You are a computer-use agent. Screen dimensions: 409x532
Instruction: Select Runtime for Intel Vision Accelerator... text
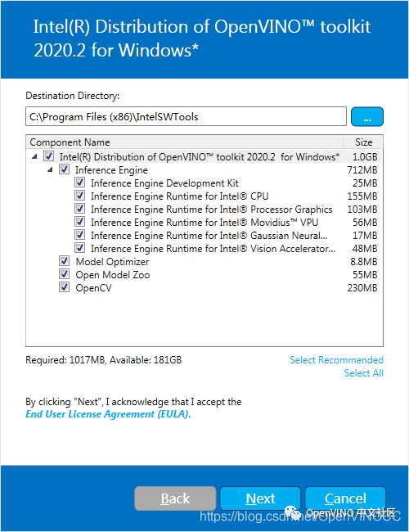click(x=213, y=249)
